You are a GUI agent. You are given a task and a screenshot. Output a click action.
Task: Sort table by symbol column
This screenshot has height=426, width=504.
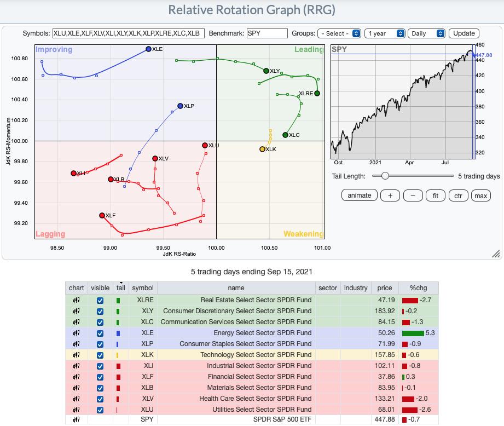[x=143, y=288]
